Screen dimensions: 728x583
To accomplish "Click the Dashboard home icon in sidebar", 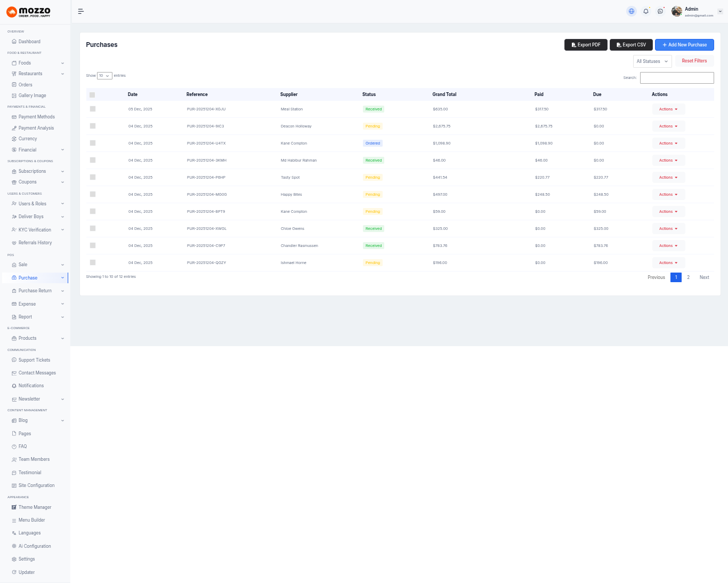I will point(14,42).
